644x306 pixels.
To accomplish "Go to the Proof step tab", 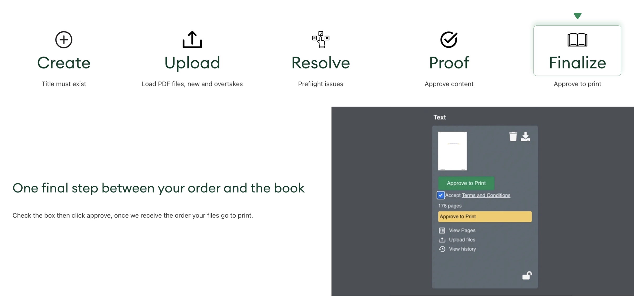I will tap(449, 63).
